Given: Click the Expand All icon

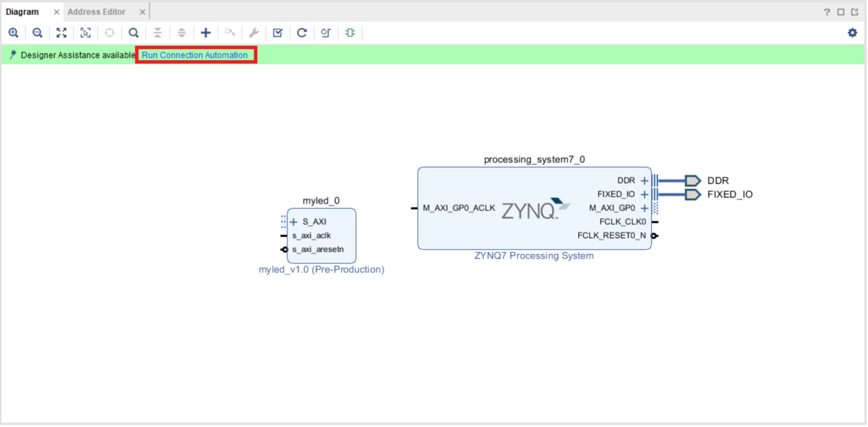Looking at the screenshot, I should [x=181, y=32].
